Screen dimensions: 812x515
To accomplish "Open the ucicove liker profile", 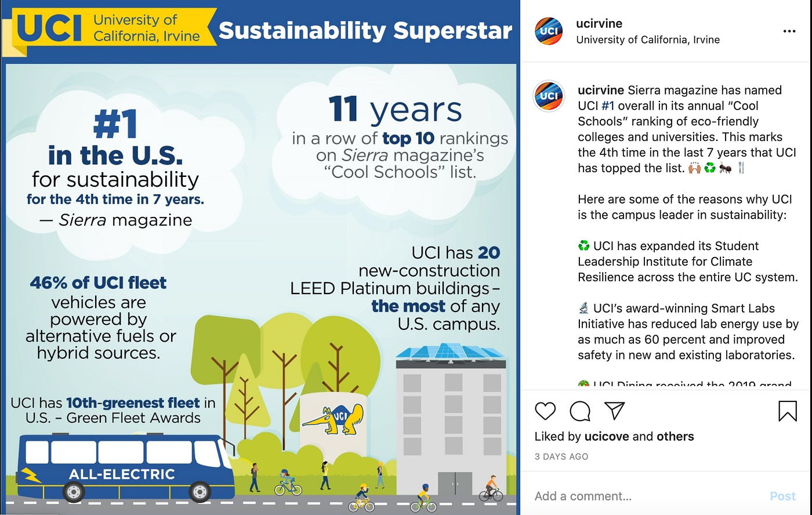I will [x=607, y=437].
